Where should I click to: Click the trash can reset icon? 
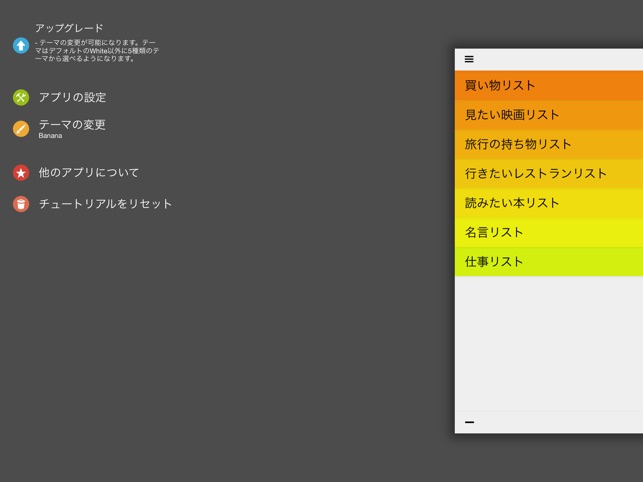coord(21,204)
